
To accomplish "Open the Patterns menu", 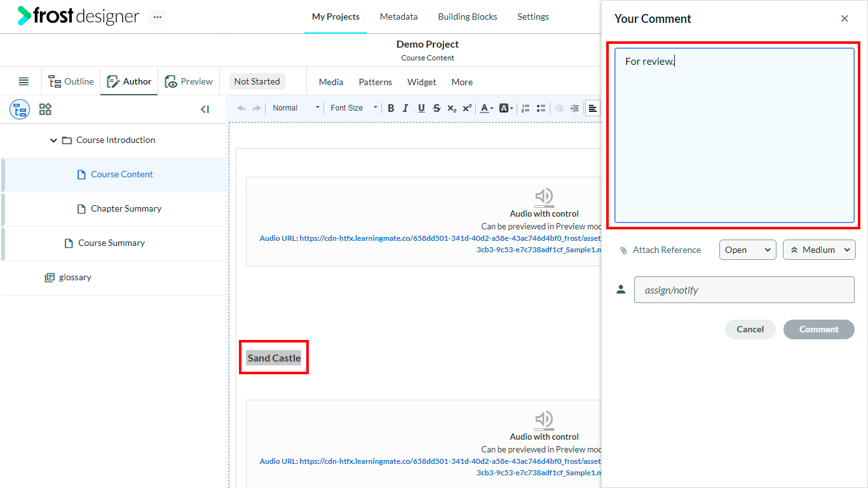I will (x=376, y=82).
